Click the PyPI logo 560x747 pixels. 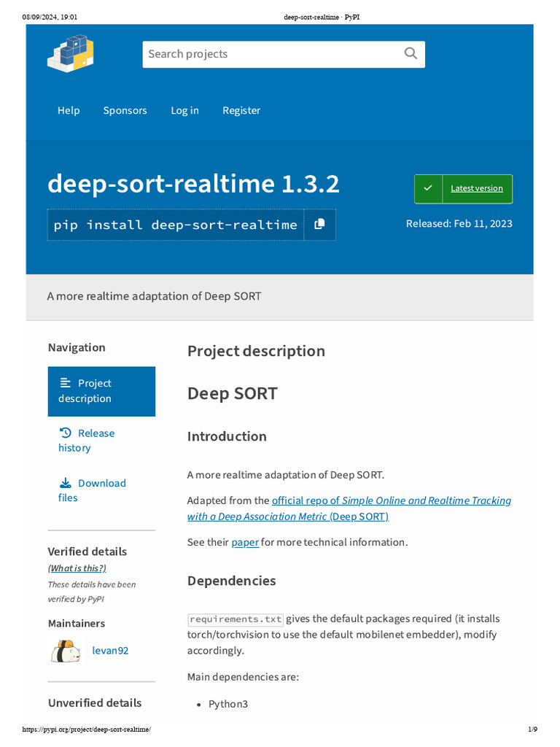pos(71,53)
